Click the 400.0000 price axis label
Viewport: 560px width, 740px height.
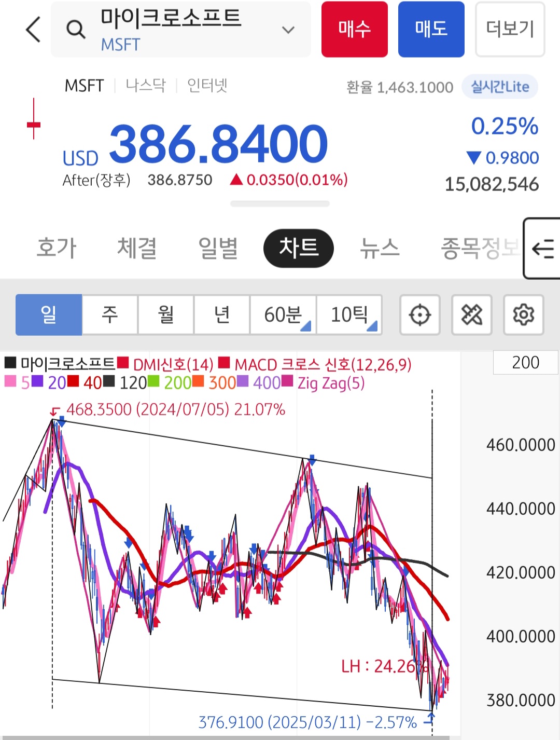[x=521, y=636]
